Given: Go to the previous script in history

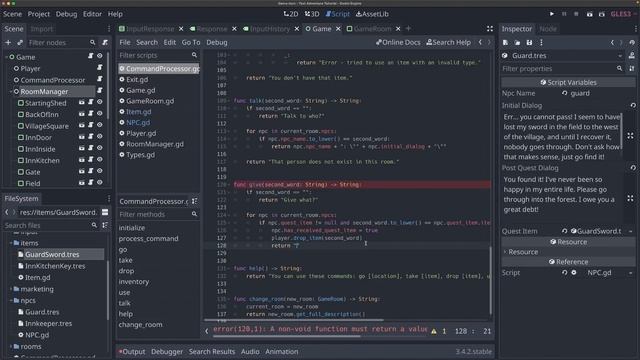Looking at the screenshot, I should tap(480, 42).
